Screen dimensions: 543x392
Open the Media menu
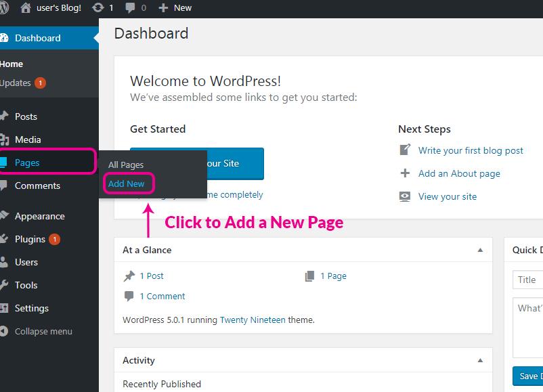(49, 139)
